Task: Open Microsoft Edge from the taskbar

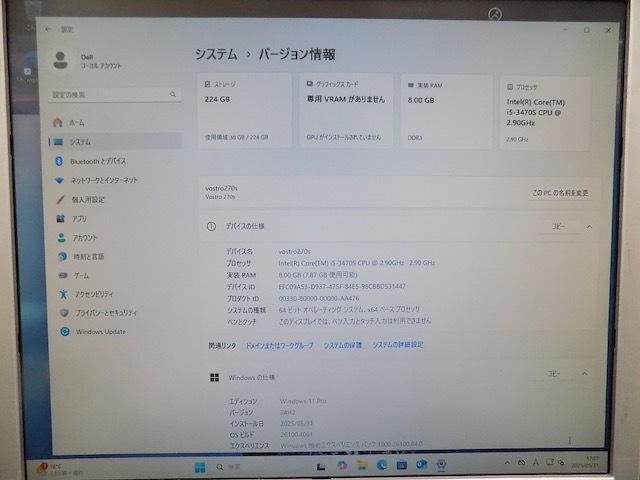Action: 382,464
